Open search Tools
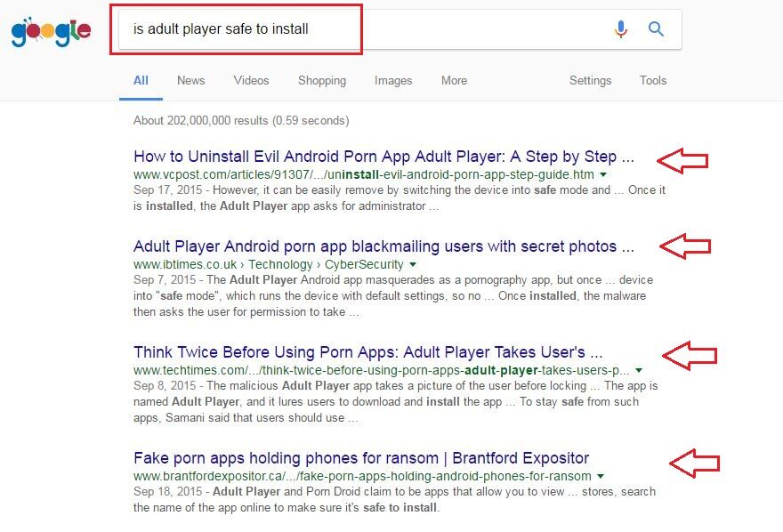This screenshot has height=532, width=783. pyautogui.click(x=653, y=80)
